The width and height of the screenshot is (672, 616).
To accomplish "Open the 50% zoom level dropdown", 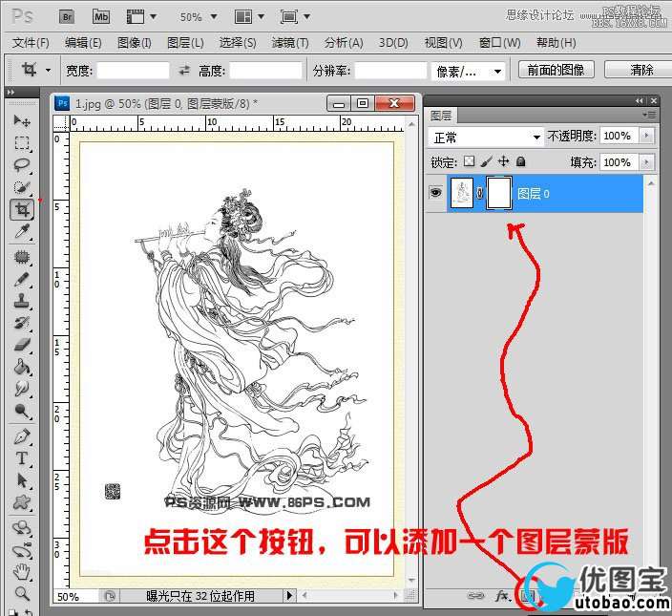I will coord(214,17).
